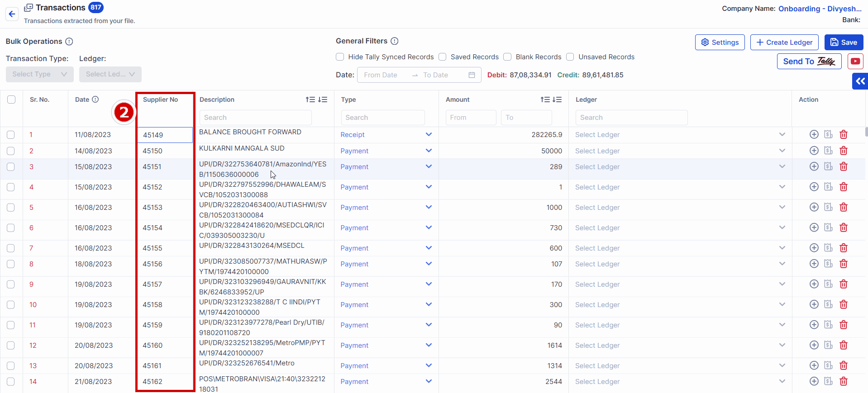Viewport: 868px width, 393px height.
Task: Click the Amount From field
Action: point(471,118)
